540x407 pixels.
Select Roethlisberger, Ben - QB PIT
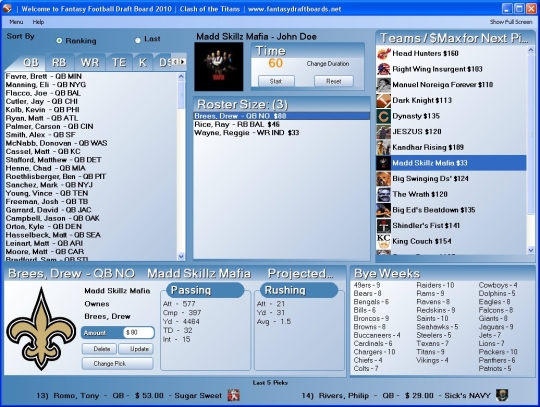click(91, 177)
